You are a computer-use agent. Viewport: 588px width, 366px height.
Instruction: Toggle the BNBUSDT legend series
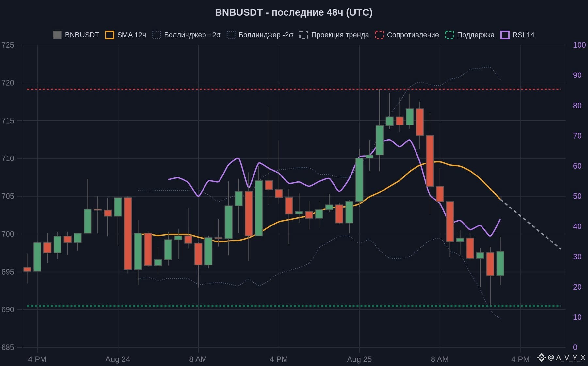(76, 35)
